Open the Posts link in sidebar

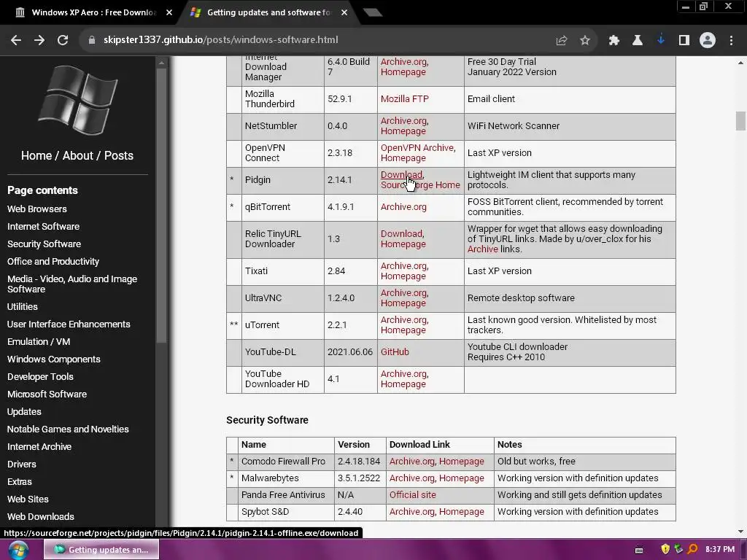click(119, 156)
